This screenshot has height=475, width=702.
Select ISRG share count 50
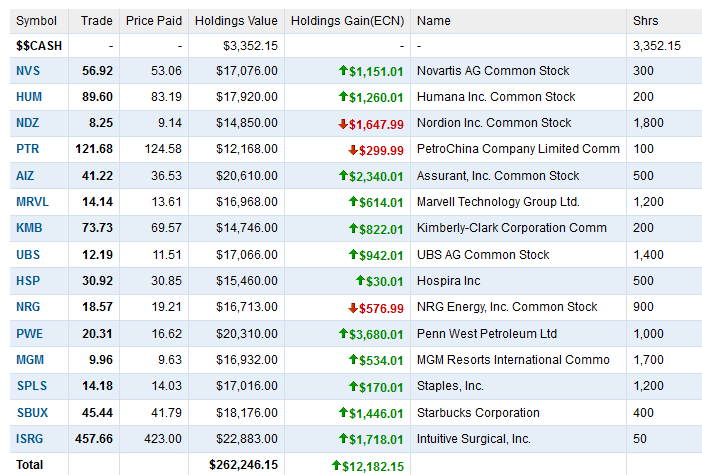tap(640, 438)
